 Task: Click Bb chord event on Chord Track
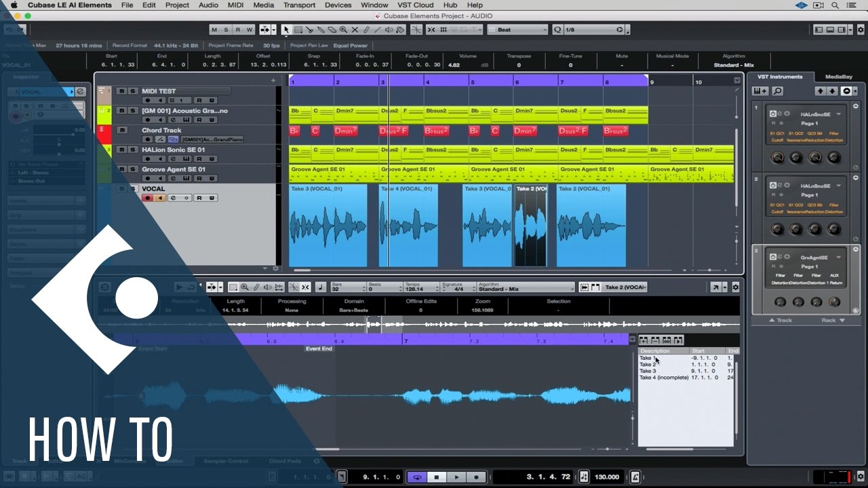coord(294,130)
